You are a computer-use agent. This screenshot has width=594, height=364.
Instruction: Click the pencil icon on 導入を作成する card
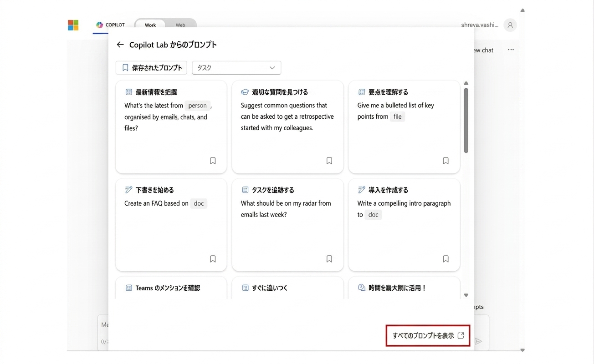[x=362, y=190]
